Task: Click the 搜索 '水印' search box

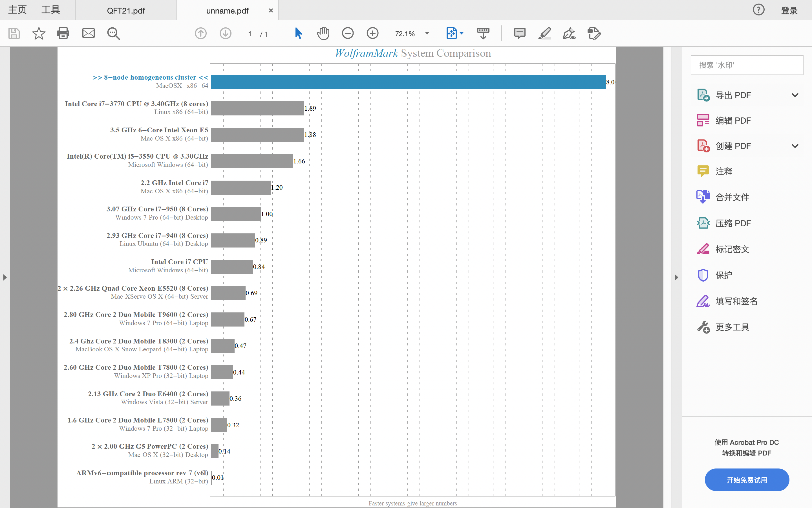Action: click(x=747, y=65)
